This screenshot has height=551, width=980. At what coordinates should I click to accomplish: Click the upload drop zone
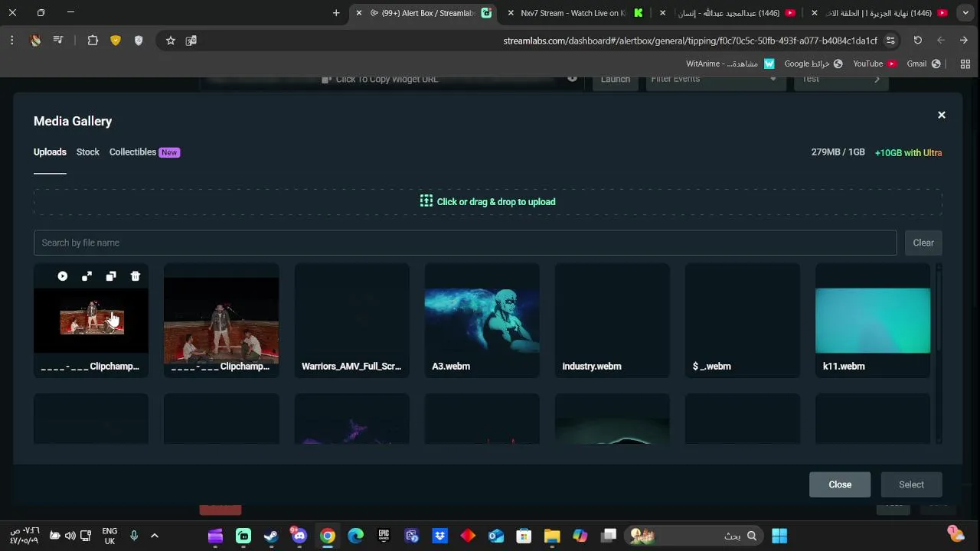pos(488,202)
